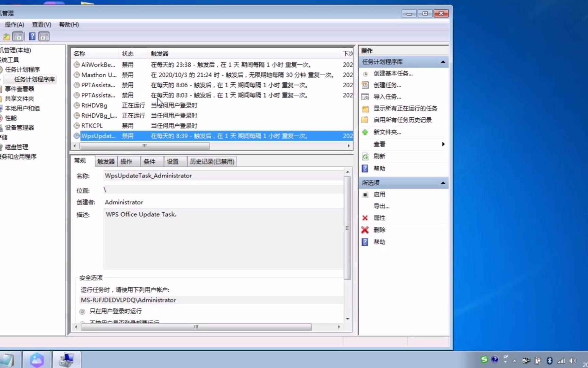Toggle the show/hide action pane toolbar icon
The image size is (588, 368).
(44, 36)
